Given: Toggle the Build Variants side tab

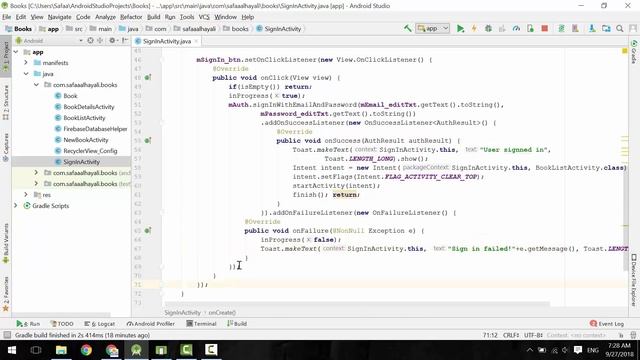Looking at the screenshot, I should [6, 244].
